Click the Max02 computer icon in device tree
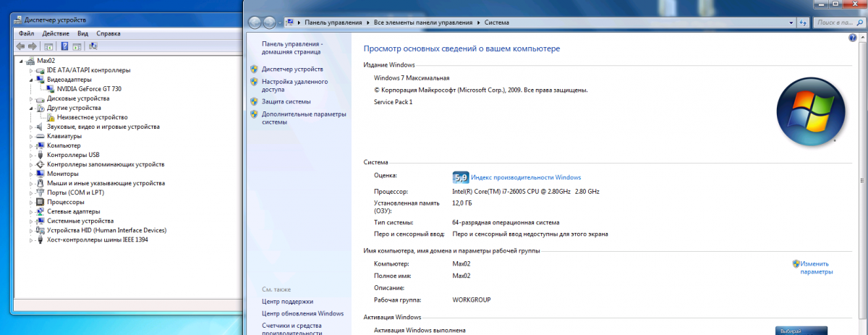Viewport: 868px width, 335px height. [x=31, y=61]
